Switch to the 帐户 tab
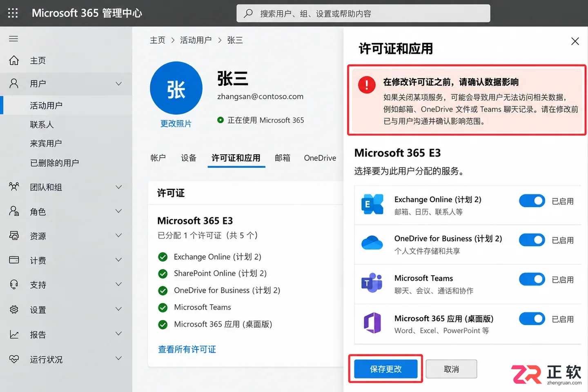588x392 pixels. (158, 158)
